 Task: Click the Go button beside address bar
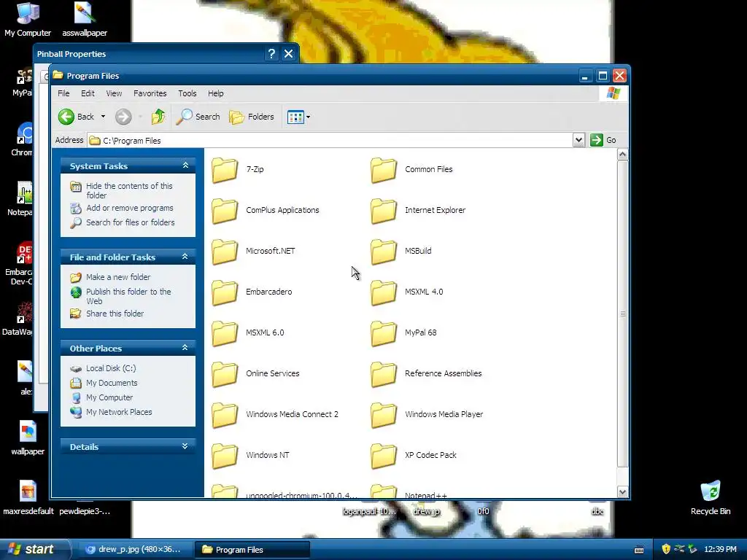click(x=603, y=140)
